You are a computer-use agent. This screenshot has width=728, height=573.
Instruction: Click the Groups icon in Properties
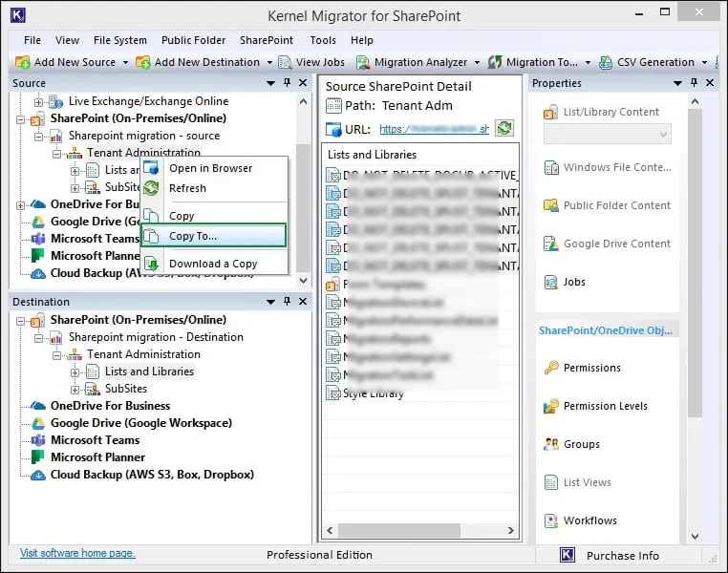pyautogui.click(x=551, y=444)
